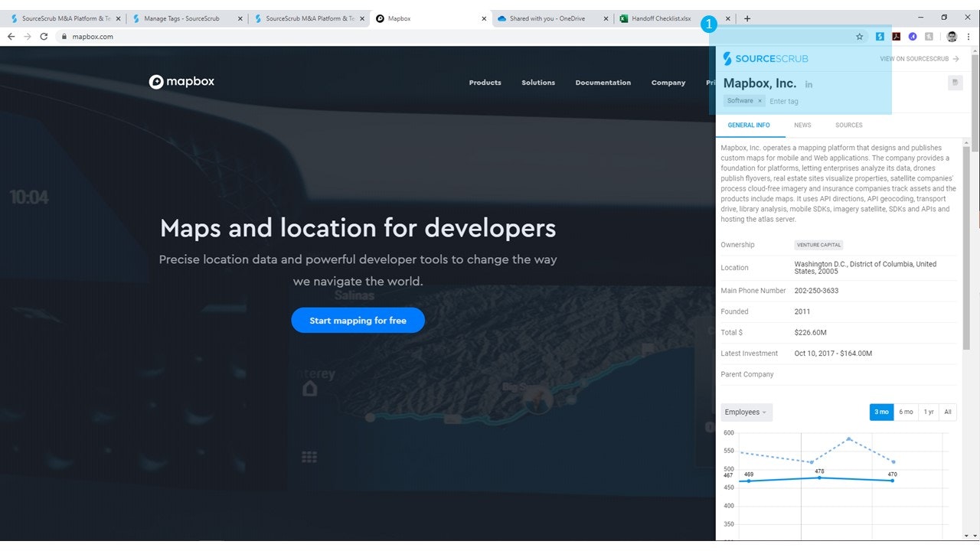Image resolution: width=980 pixels, height=551 pixels.
Task: Go forward with the browser arrow
Action: point(28,36)
